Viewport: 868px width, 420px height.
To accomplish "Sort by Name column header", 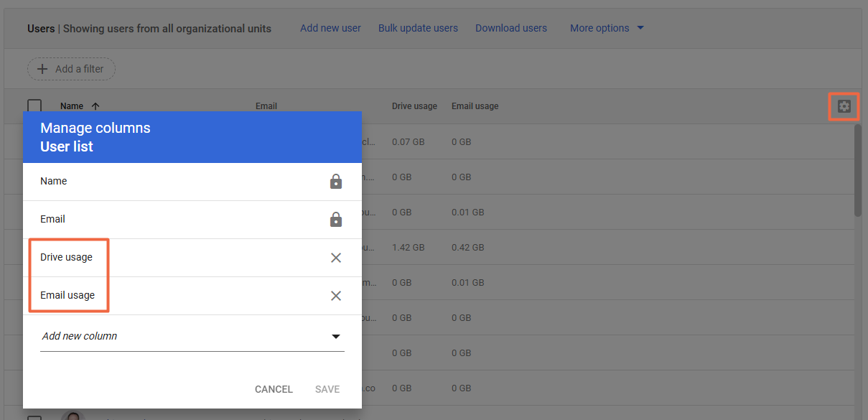I will point(72,106).
